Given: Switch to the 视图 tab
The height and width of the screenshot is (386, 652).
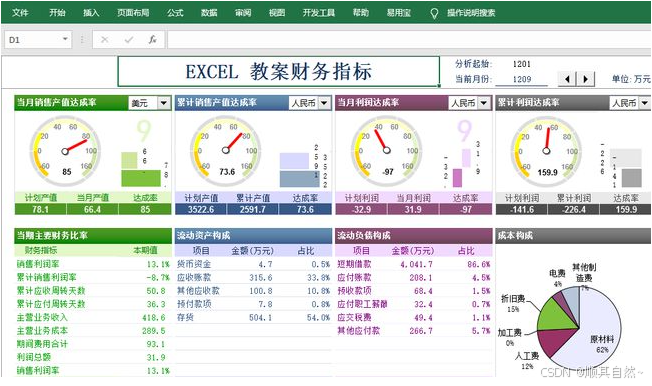Looking at the screenshot, I should (277, 12).
